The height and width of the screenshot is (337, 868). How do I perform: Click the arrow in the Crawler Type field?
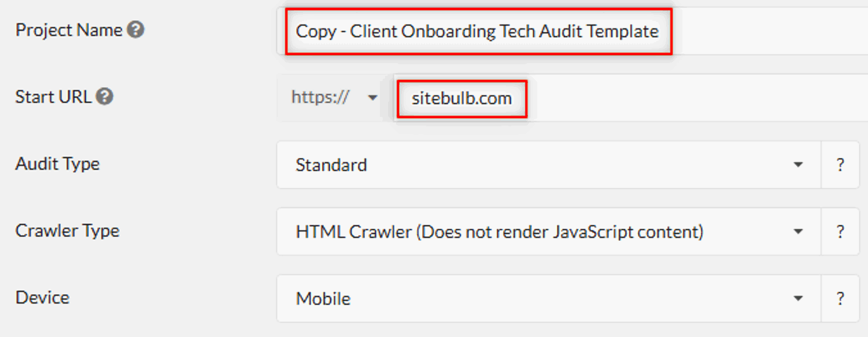798,232
